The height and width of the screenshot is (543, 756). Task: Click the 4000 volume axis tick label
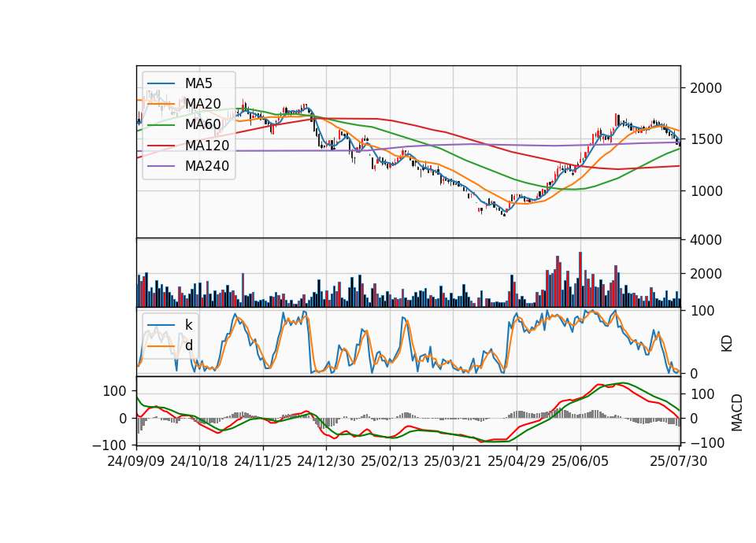click(x=706, y=240)
